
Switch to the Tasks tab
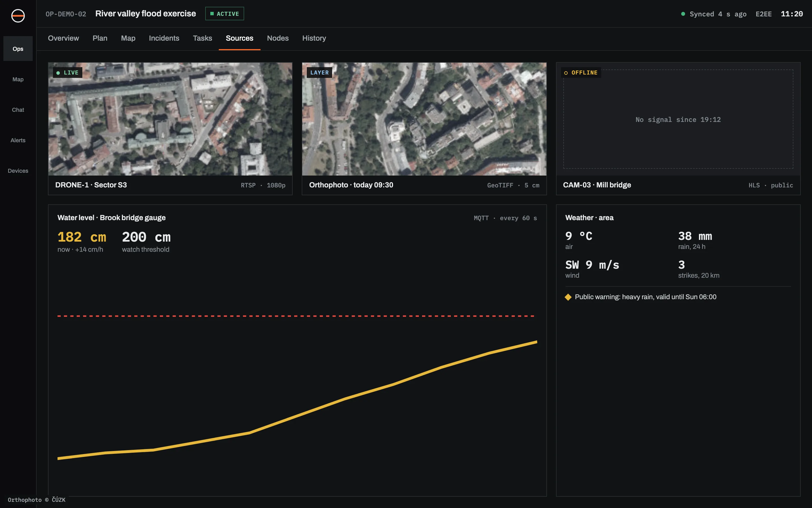[202, 38]
